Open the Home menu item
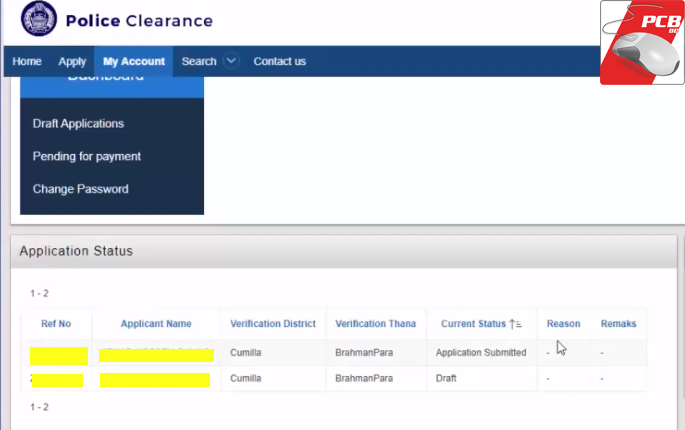Viewport: 685px width, 430px height. point(27,61)
